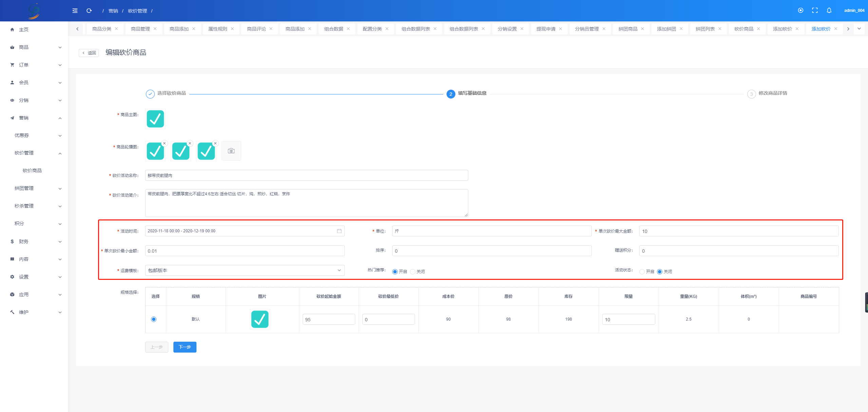
Task: Click the 限量 input showing 10
Action: click(x=628, y=319)
